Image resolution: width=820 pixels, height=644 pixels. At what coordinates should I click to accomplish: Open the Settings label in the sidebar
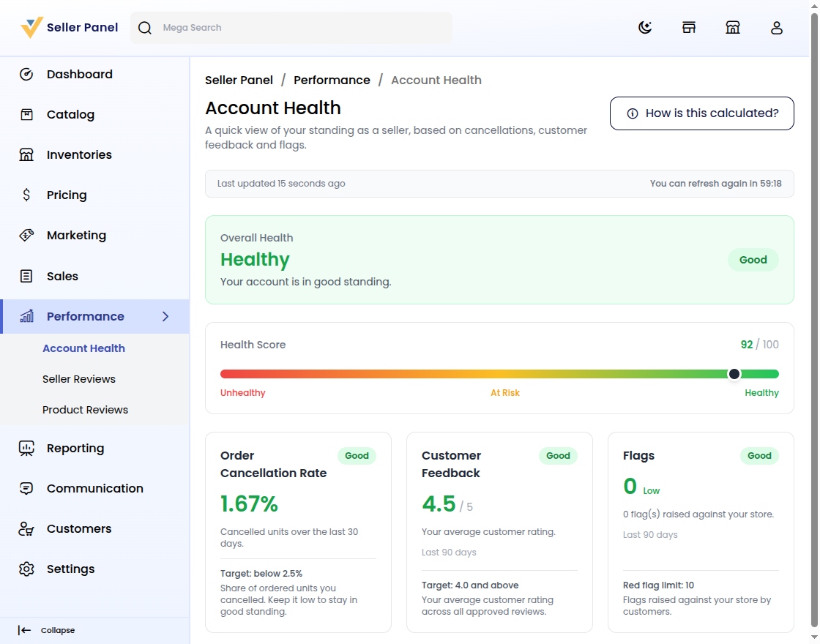(x=70, y=569)
